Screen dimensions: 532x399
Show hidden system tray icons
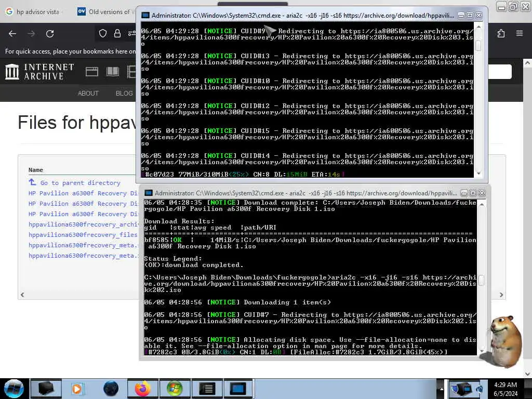442,389
